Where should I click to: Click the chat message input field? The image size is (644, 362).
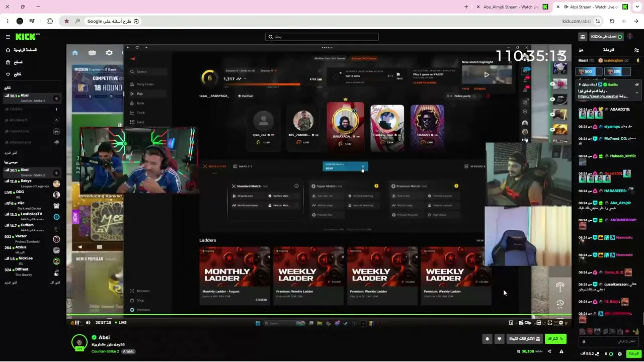(610, 341)
